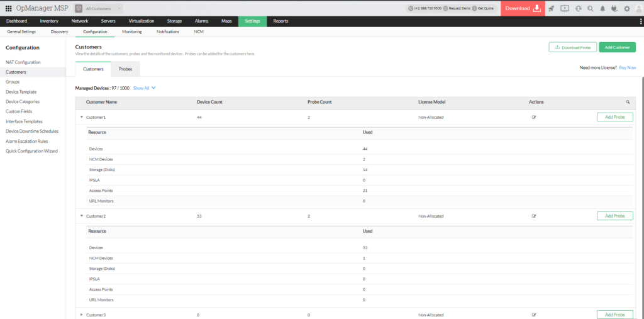Click the rocket quick-start icon
644x319 pixels.
tap(551, 8)
